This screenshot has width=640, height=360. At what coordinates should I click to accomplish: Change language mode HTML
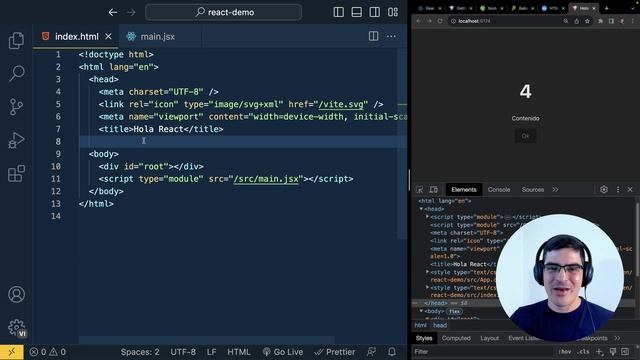239,352
